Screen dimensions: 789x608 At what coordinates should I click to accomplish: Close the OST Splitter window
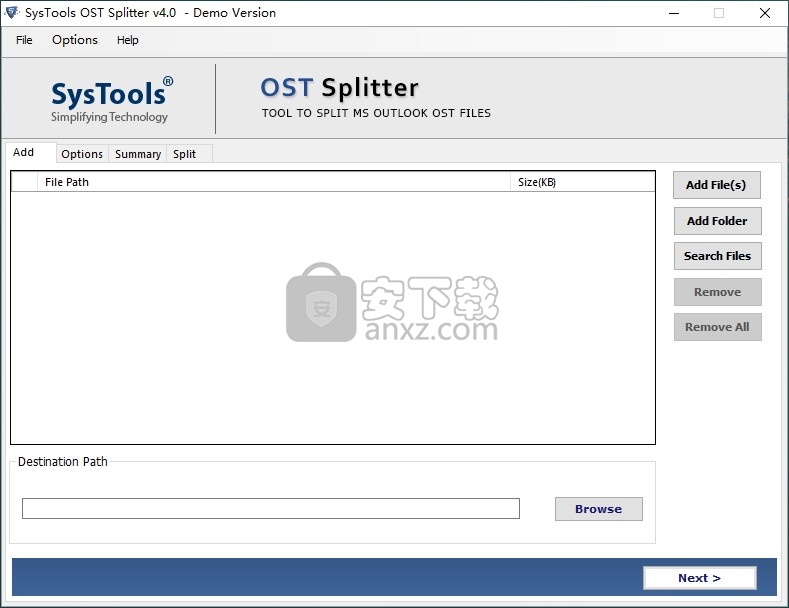click(765, 13)
